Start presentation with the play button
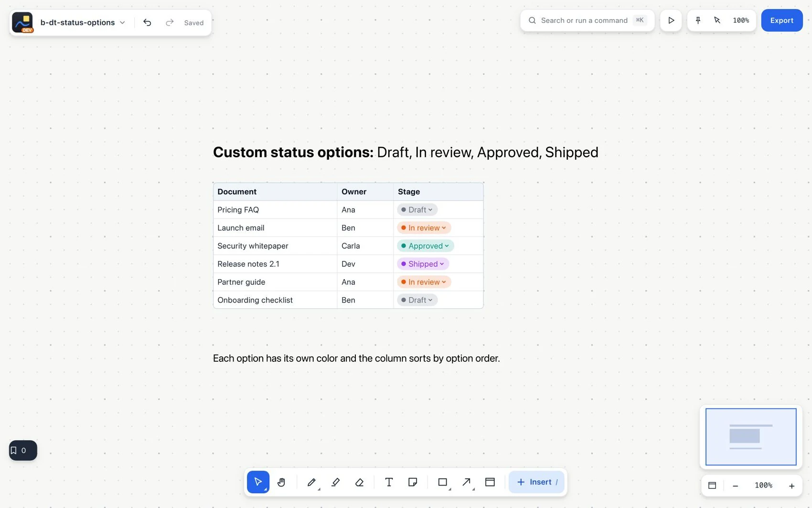 [671, 21]
